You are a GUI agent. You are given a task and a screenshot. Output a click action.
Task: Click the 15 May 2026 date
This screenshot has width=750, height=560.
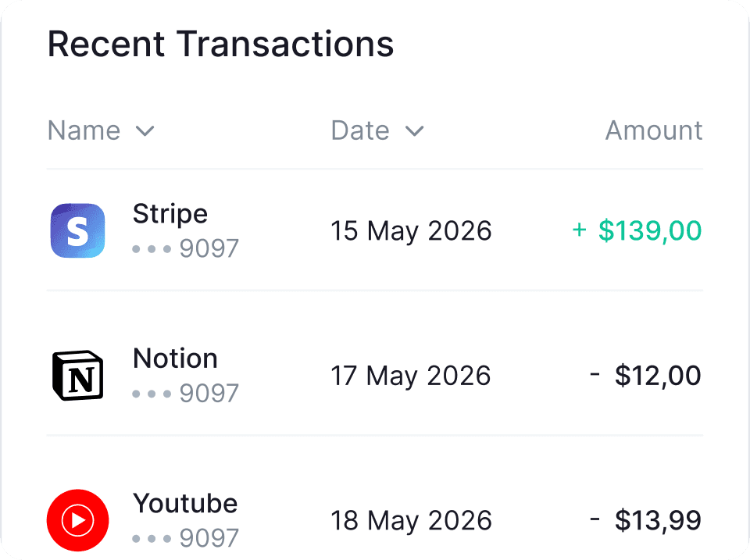pos(412,231)
